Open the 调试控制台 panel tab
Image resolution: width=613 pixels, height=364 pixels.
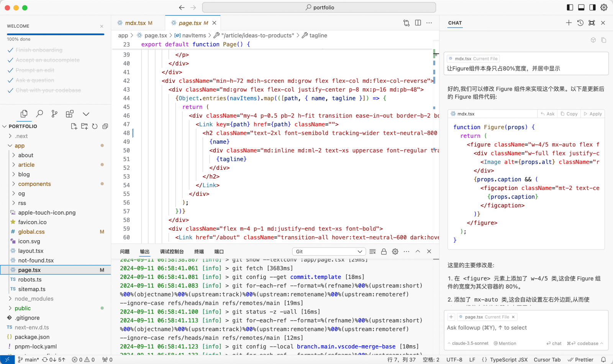coord(172,252)
